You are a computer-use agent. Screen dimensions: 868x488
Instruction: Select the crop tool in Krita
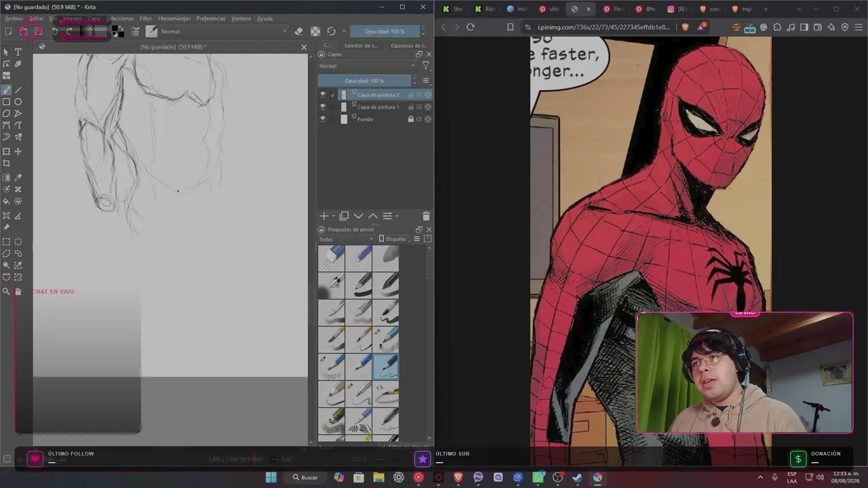[x=6, y=163]
